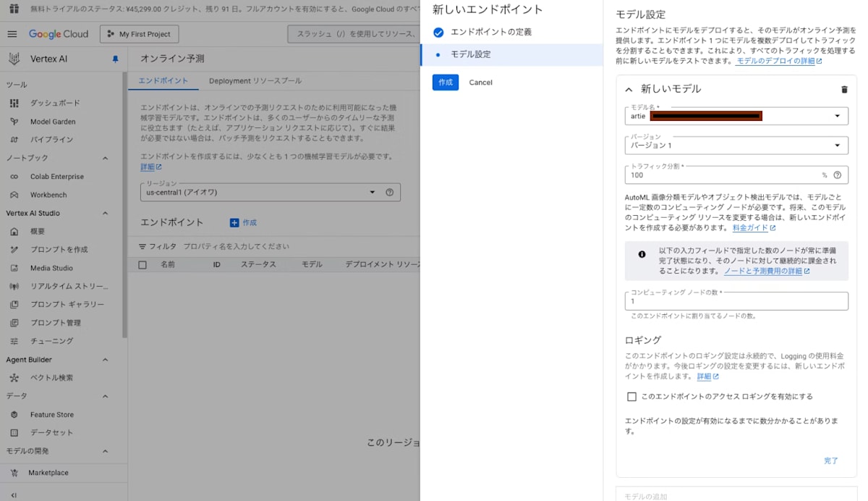Click the ステータス column header
Viewport: 868px width, 501px height.
(x=258, y=265)
